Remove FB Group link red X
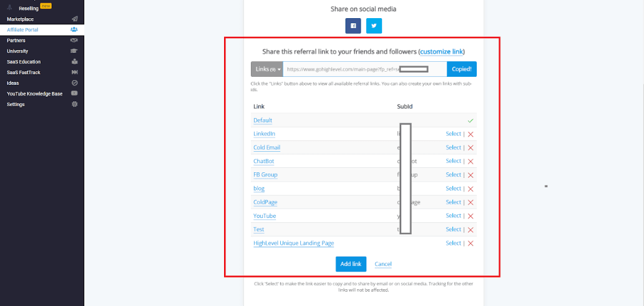The width and height of the screenshot is (644, 306). click(x=471, y=175)
